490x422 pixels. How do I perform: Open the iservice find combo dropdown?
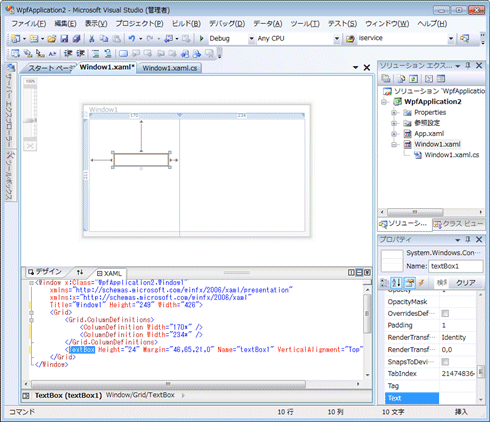tap(451, 39)
